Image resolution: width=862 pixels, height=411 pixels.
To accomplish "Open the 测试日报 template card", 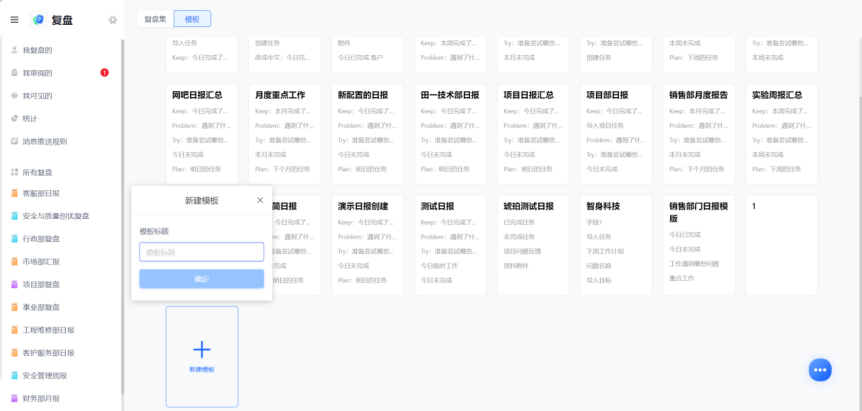I will (x=450, y=246).
